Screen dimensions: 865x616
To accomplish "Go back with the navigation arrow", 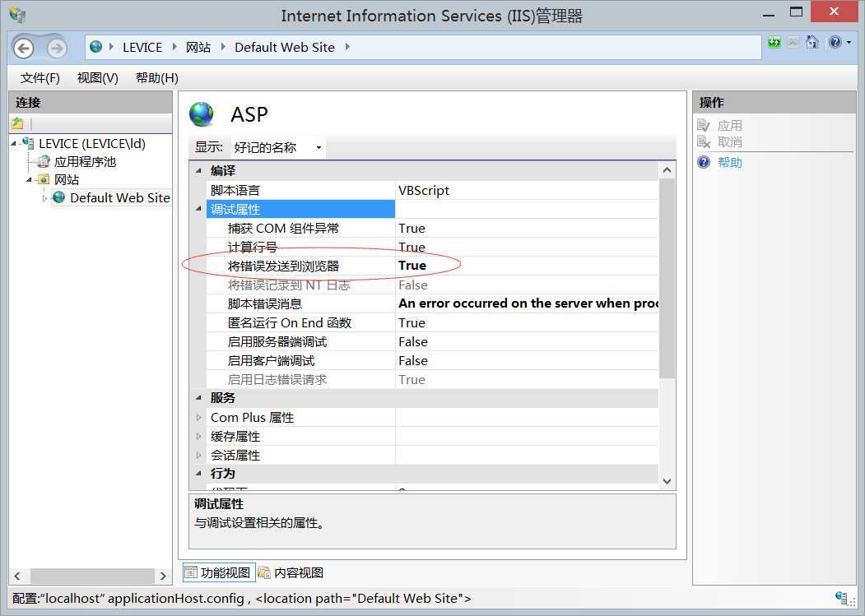I will pos(24,49).
